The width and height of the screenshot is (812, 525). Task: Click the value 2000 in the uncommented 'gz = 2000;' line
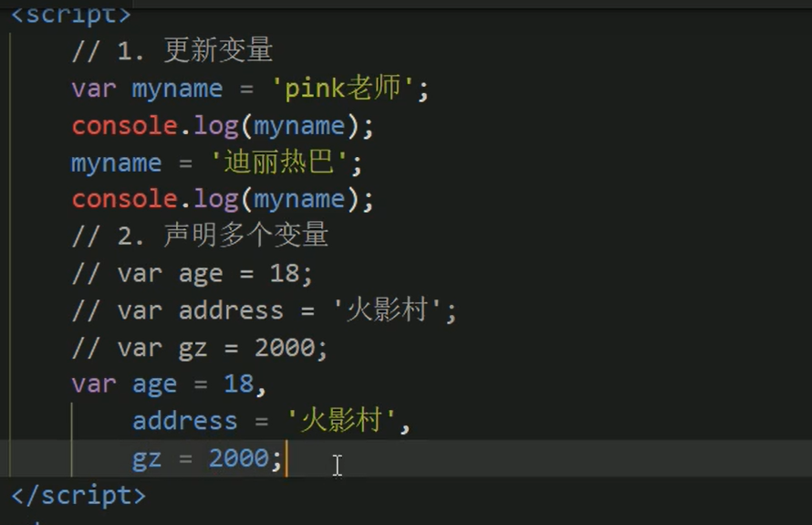pyautogui.click(x=239, y=457)
